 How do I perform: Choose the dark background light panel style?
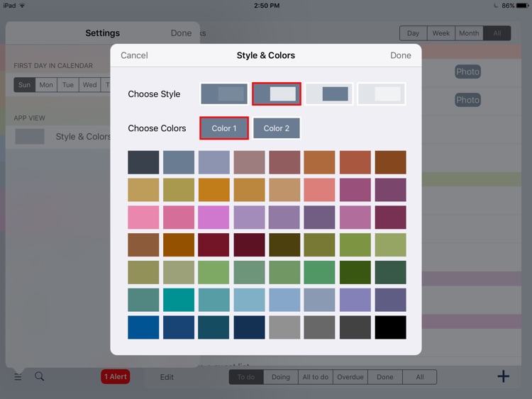tap(277, 94)
